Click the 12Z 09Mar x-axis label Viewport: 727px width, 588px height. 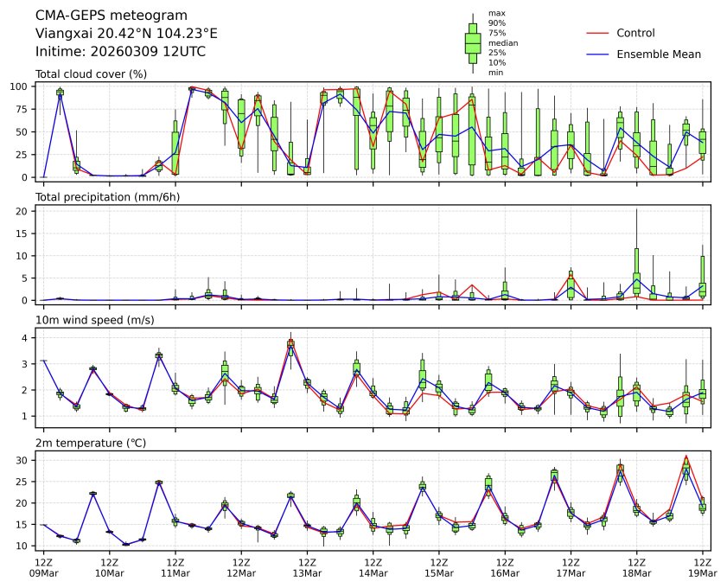click(x=43, y=567)
